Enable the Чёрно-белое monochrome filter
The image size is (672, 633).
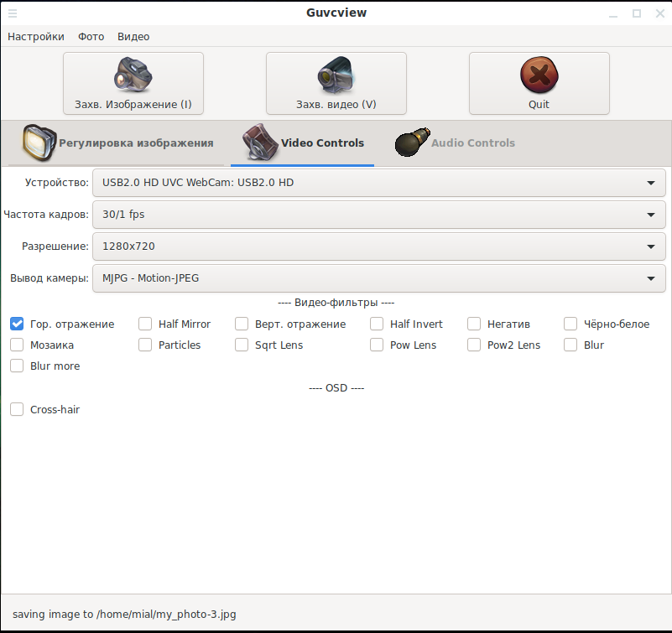pos(570,324)
